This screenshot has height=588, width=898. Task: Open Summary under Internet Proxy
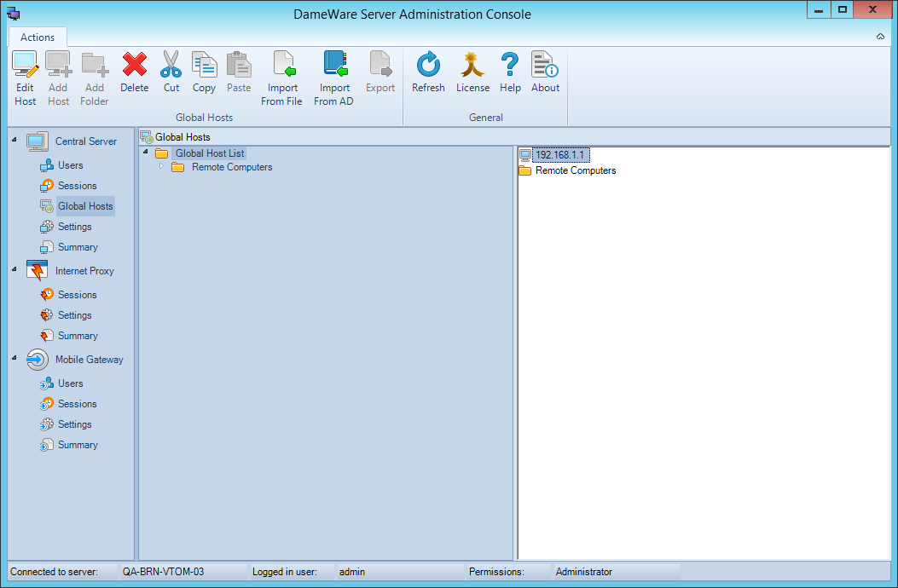tap(78, 336)
